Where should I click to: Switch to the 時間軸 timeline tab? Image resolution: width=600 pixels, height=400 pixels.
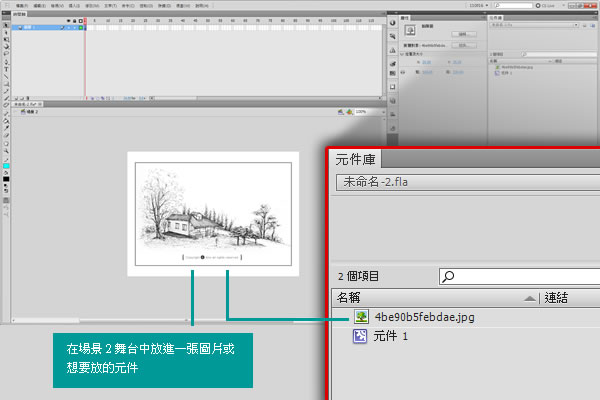coord(19,14)
